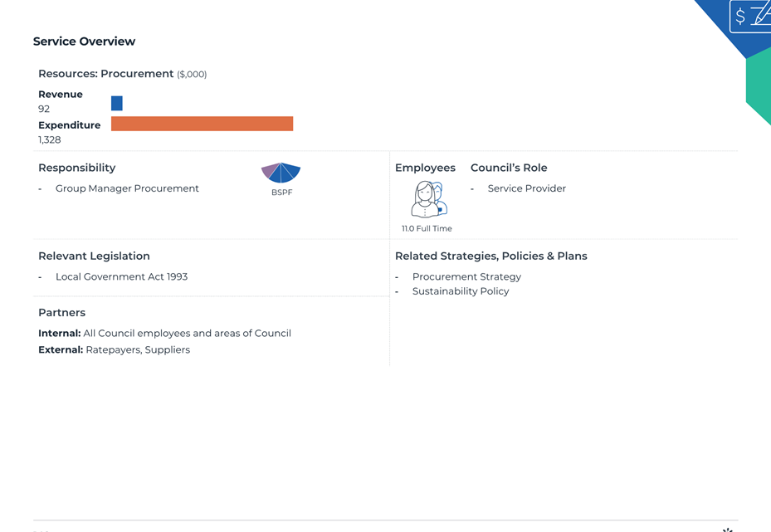
Task: Click Local Government Act 1993
Action: pos(121,277)
